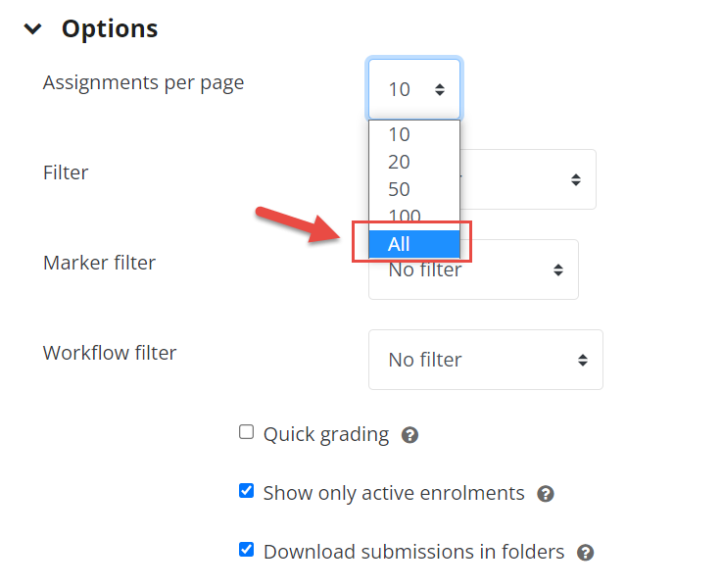Open the Assignments per page dropdown

coord(414,89)
